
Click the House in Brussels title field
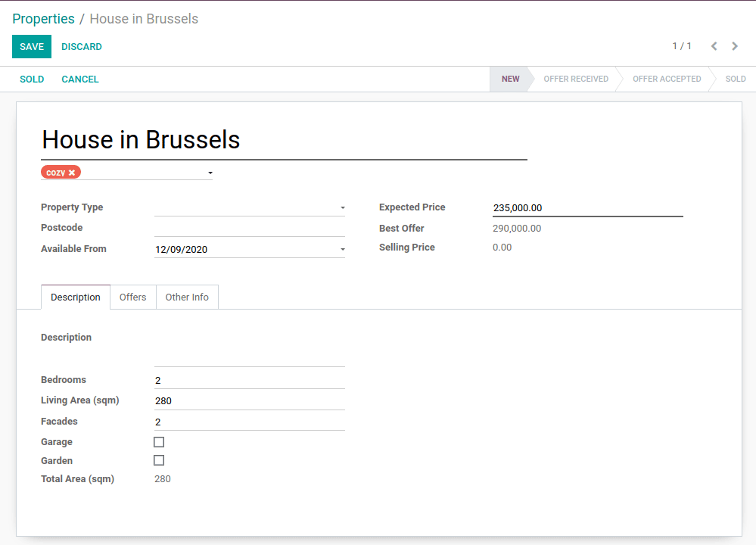141,139
